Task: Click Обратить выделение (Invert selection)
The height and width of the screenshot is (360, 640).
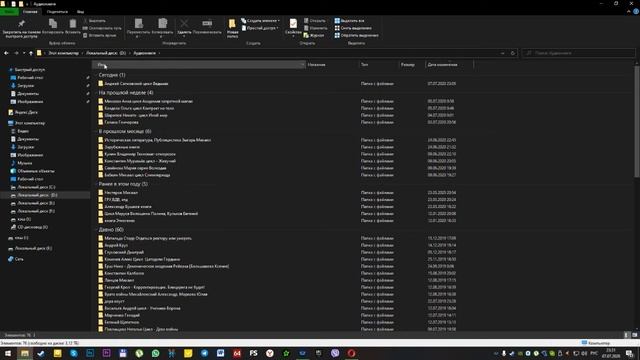Action: pos(356,36)
